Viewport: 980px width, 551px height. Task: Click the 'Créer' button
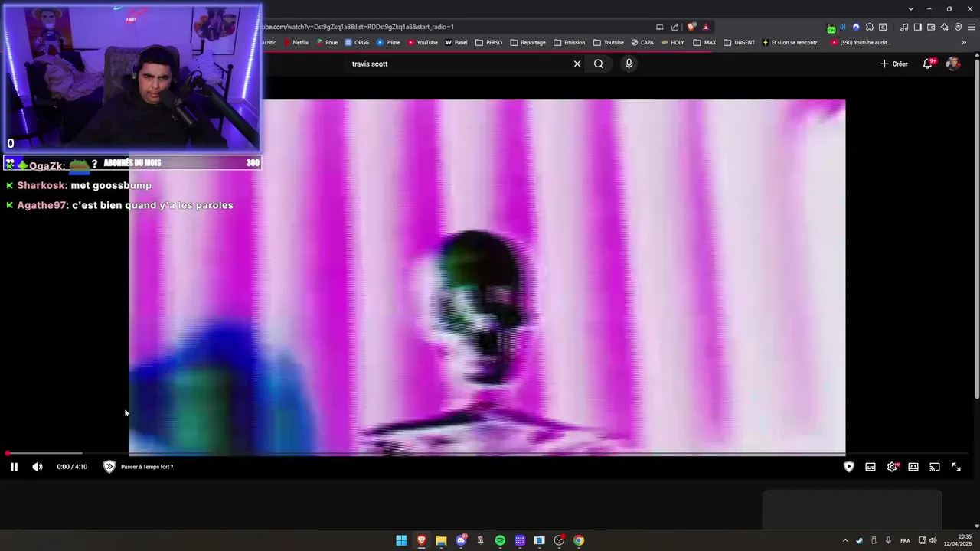pyautogui.click(x=893, y=64)
